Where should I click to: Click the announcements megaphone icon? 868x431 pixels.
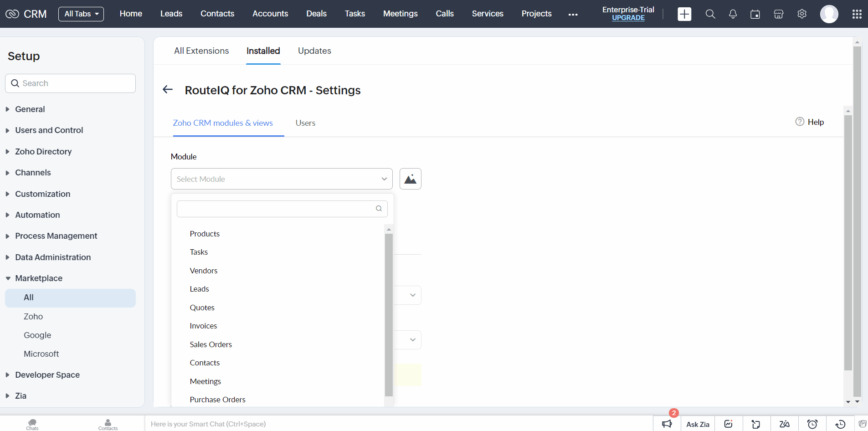(667, 424)
